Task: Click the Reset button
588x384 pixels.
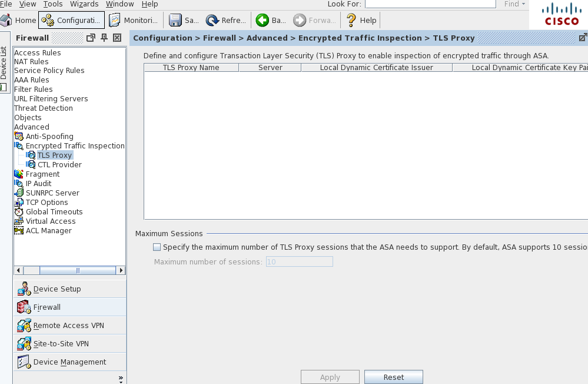Action: [x=394, y=378]
